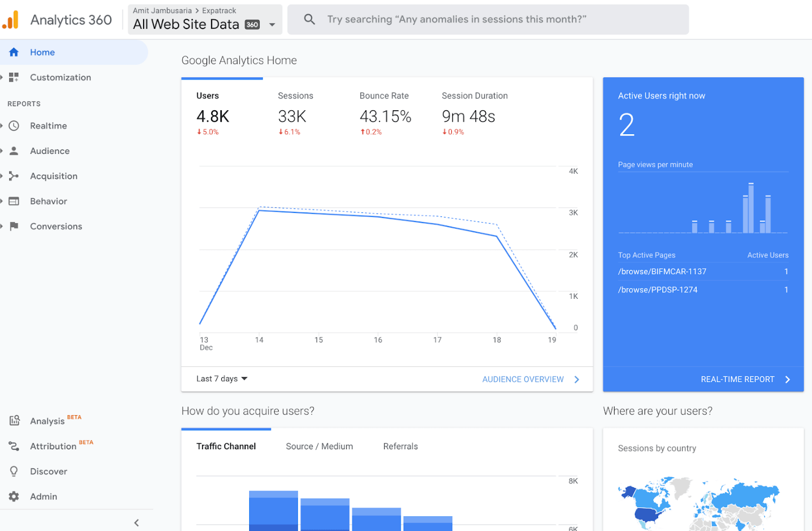Open the Real-Time Report link

(737, 379)
